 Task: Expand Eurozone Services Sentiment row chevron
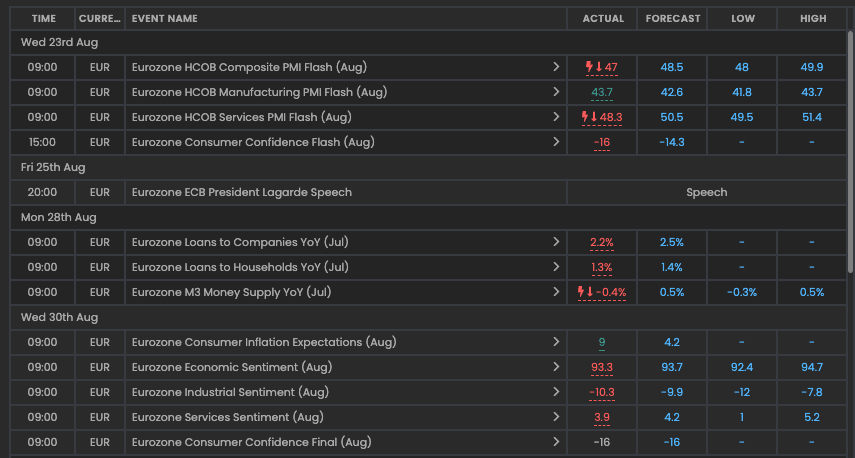(x=556, y=417)
